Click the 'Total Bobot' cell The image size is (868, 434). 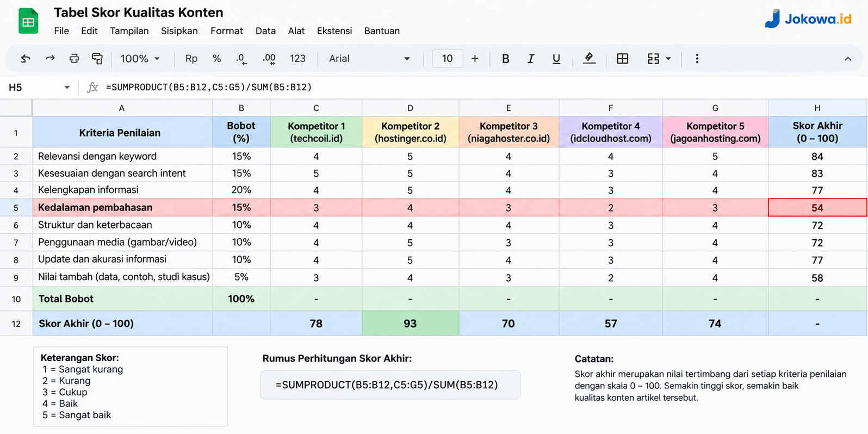coord(122,299)
